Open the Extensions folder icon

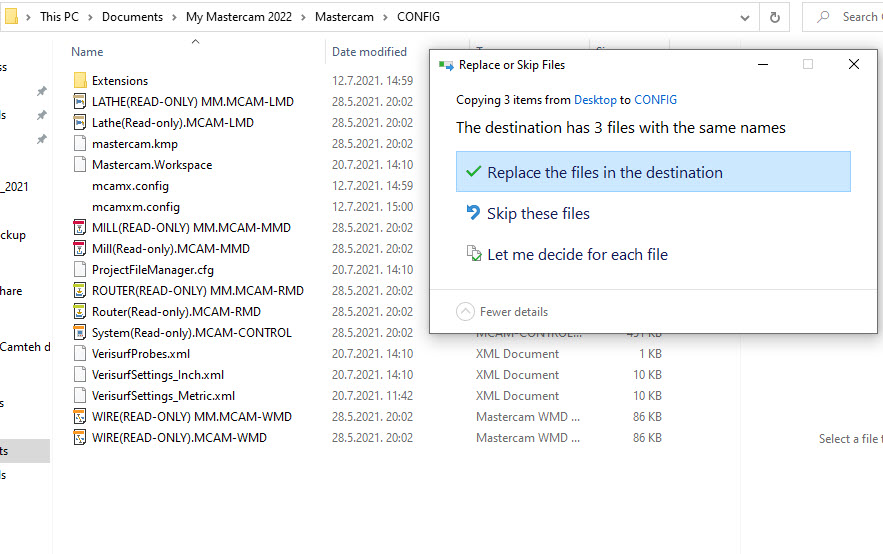tap(80, 81)
